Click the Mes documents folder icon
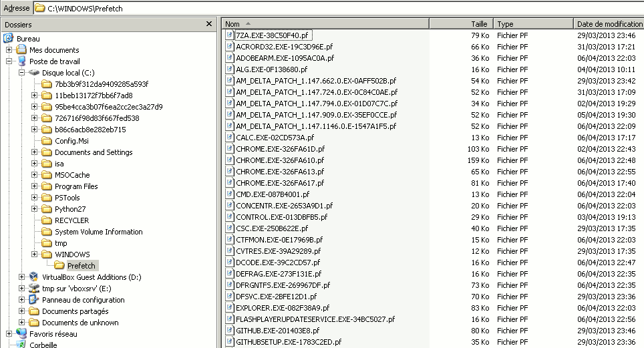 pos(21,50)
